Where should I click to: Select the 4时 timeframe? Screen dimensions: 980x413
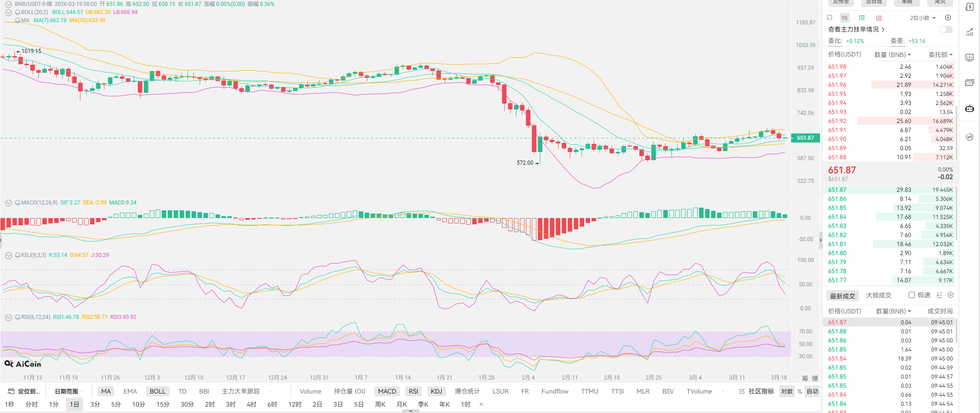(x=251, y=404)
